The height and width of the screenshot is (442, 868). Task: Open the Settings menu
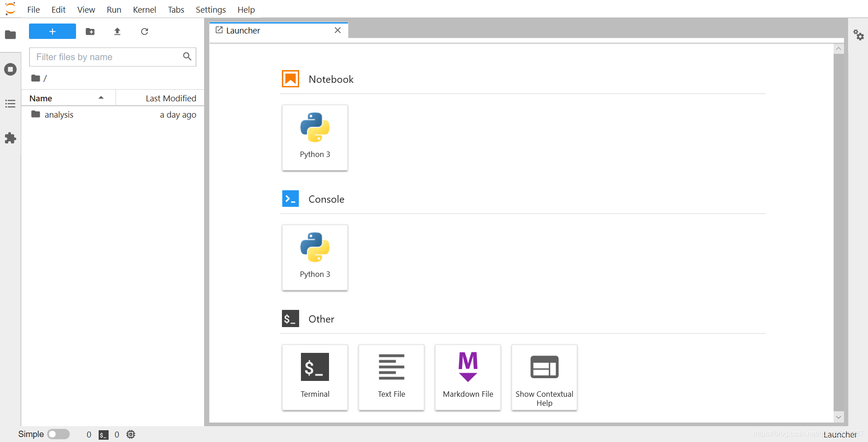tap(211, 10)
